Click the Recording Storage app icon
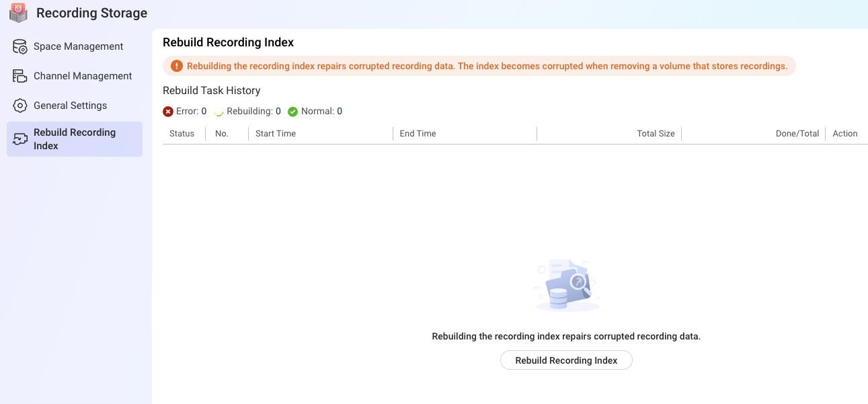The height and width of the screenshot is (404, 868). [18, 13]
